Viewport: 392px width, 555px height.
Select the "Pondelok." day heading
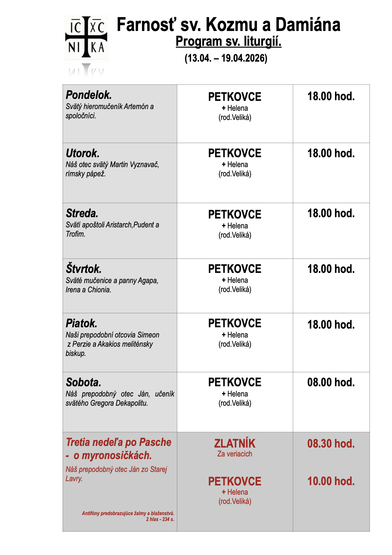tap(89, 95)
